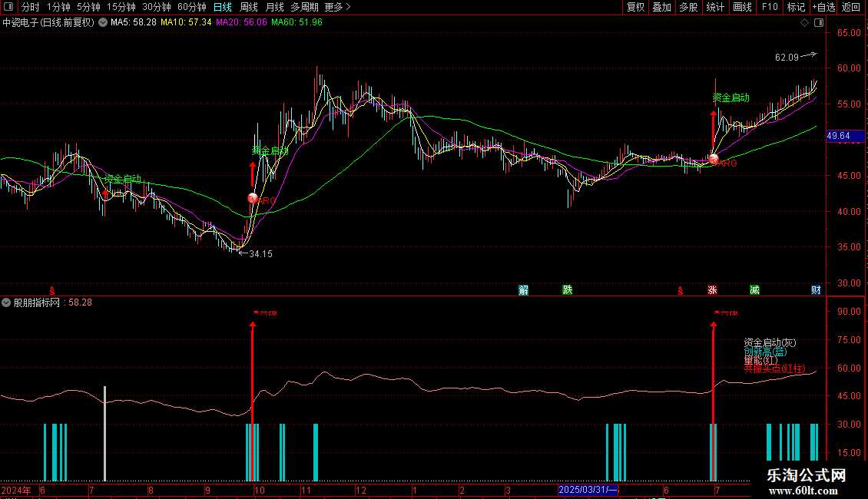Switch to 30分钟 period
This screenshot has width=868, height=499.
(x=157, y=7)
